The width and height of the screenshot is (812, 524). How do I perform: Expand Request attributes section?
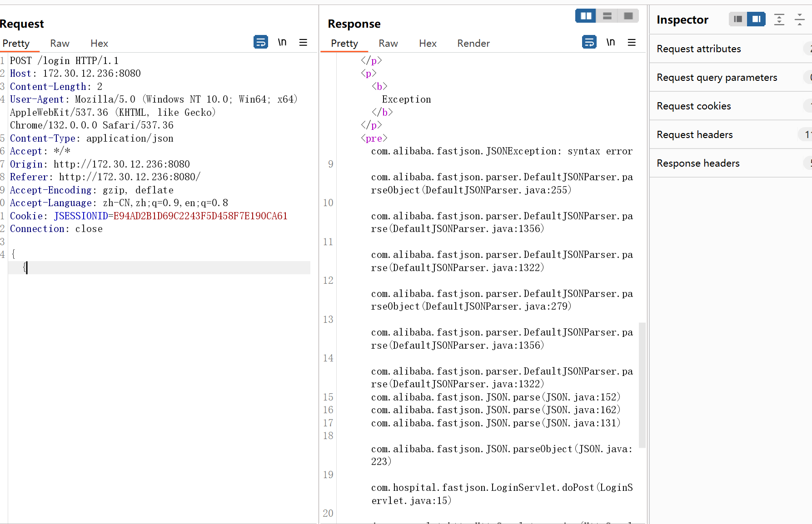pyautogui.click(x=731, y=49)
